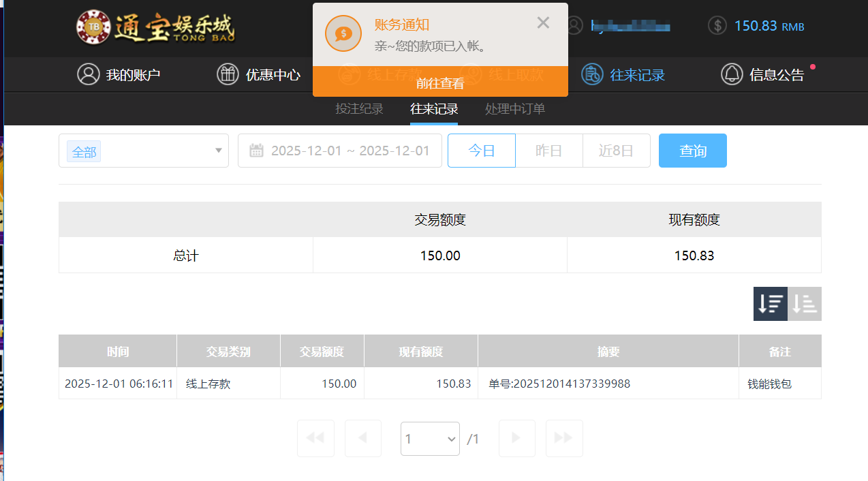Image resolution: width=868 pixels, height=481 pixels.
Task: Open 信息公告 via the bell icon
Action: 732,75
